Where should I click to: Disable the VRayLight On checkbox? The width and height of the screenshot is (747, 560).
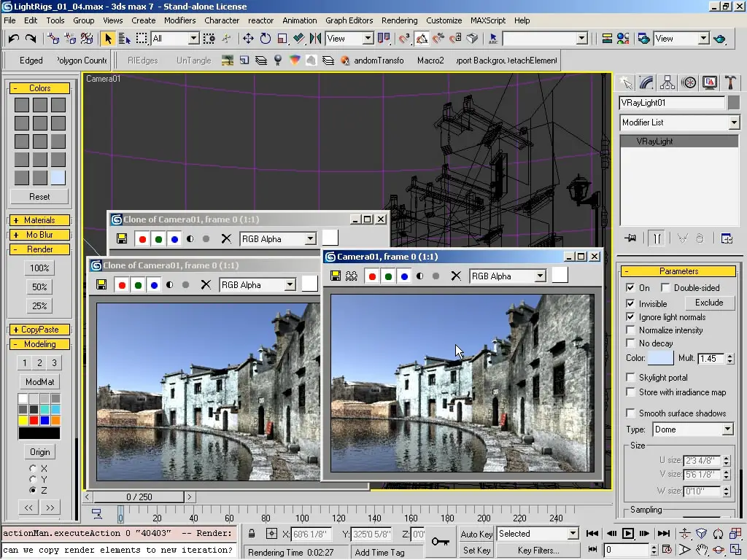(631, 288)
